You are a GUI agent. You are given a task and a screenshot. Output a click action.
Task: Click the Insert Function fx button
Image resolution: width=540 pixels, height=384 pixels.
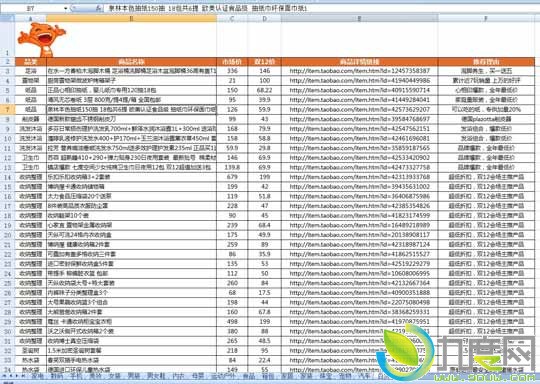(98, 8)
